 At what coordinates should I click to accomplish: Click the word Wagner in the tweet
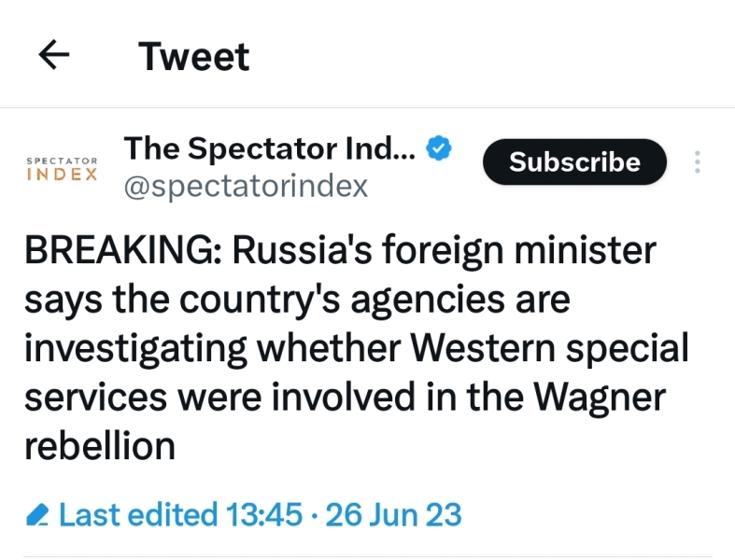click(x=600, y=398)
